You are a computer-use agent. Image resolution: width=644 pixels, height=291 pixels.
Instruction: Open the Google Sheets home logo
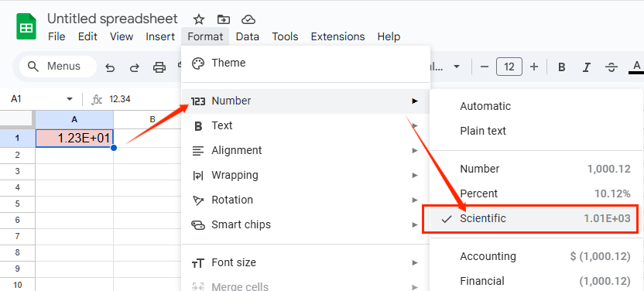pyautogui.click(x=26, y=26)
